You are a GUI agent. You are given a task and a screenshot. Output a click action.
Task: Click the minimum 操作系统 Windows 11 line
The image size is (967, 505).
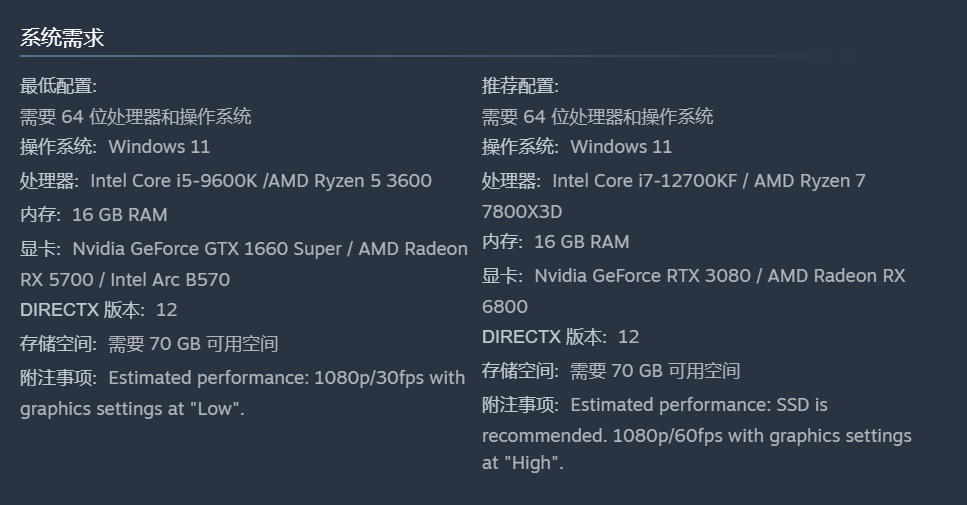pyautogui.click(x=115, y=147)
